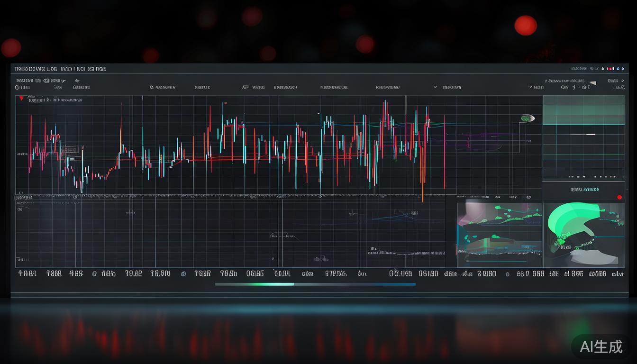This screenshot has width=637, height=364.
Task: Click the small arrow icon in upper-left toolbar
Action: click(77, 81)
